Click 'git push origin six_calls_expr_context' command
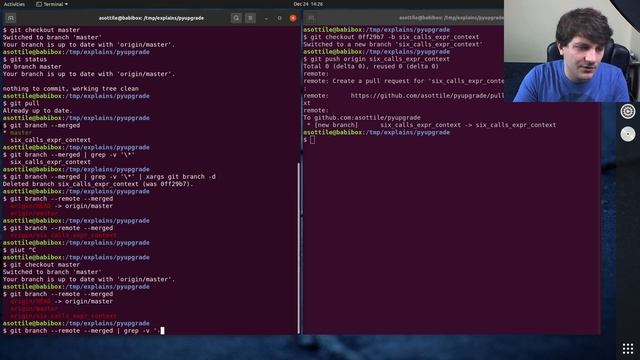Screen dimensions: 640x360 coord(376,59)
